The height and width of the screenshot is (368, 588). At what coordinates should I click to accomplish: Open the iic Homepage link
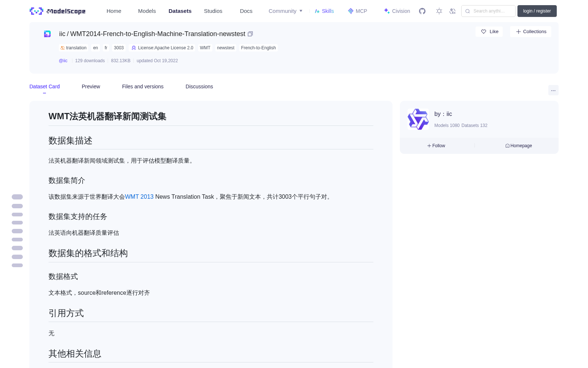[x=519, y=146]
